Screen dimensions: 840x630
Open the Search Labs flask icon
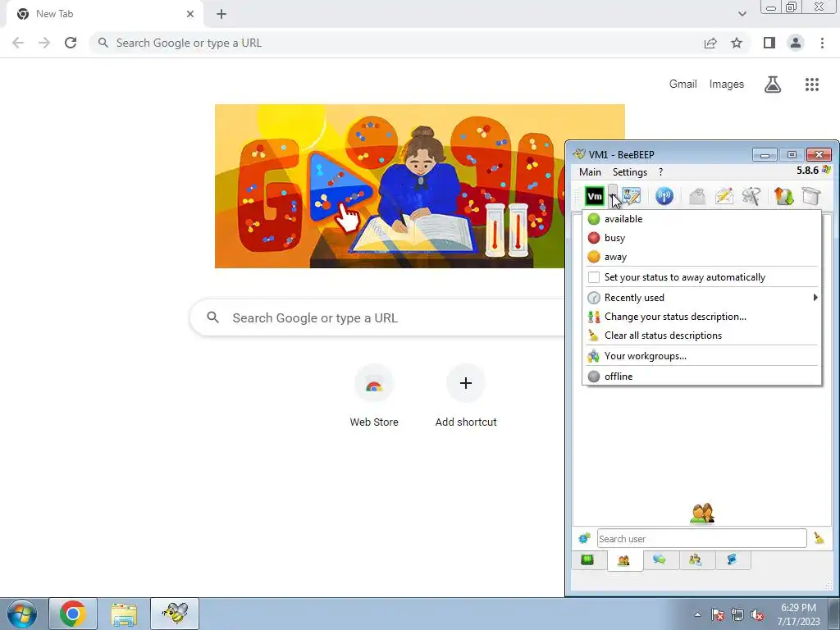pyautogui.click(x=773, y=84)
